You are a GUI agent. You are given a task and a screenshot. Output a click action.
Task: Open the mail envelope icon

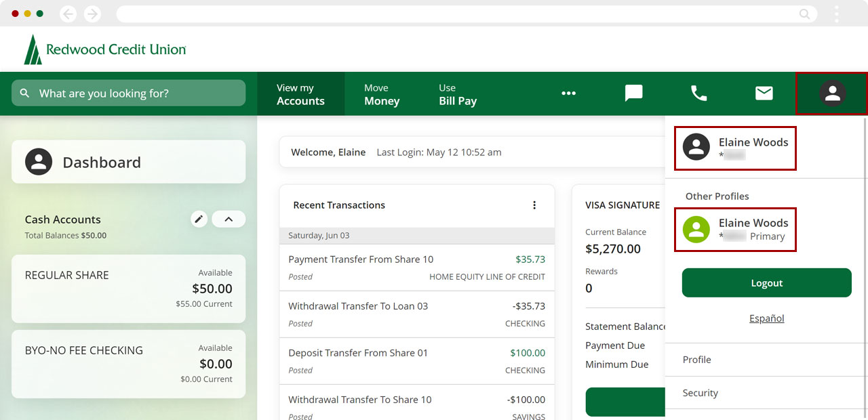(764, 93)
